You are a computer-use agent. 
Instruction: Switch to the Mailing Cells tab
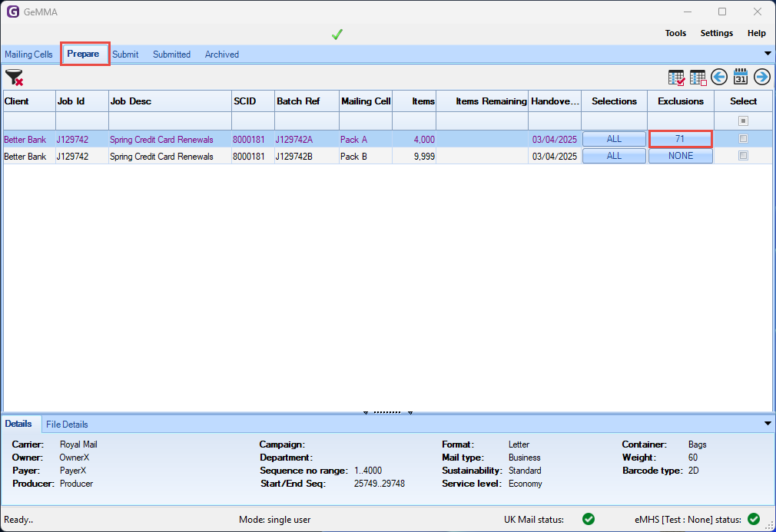pos(28,55)
